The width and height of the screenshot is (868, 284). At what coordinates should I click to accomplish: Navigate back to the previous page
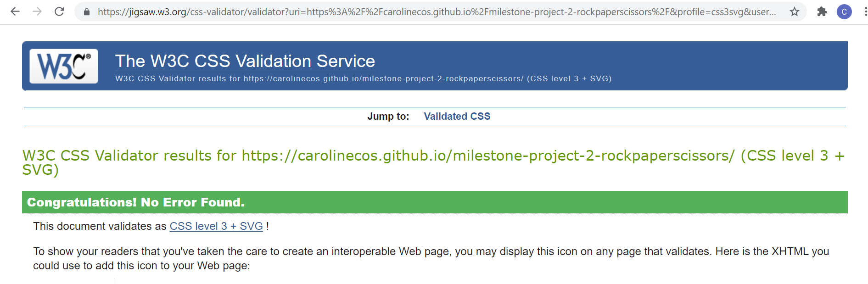(15, 12)
